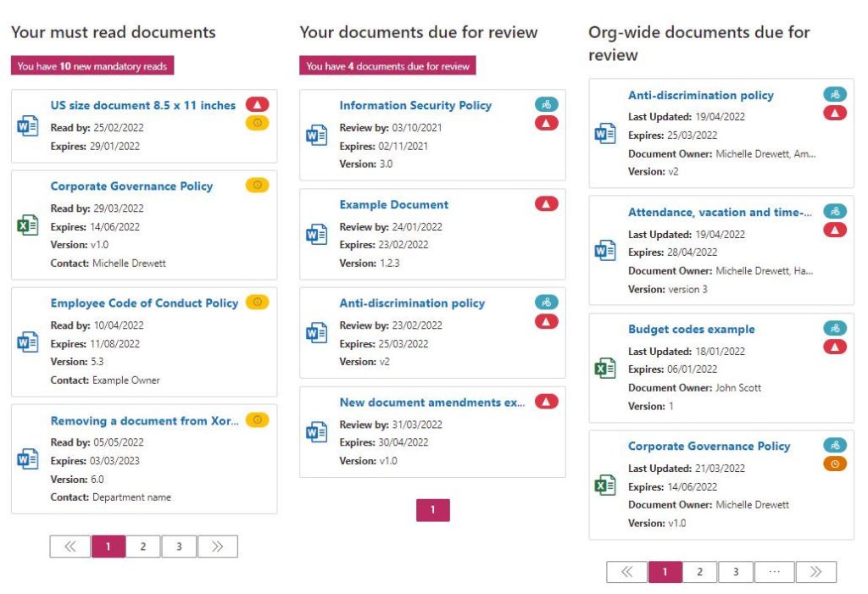Click red warning badge on New document amendments

click(x=547, y=402)
